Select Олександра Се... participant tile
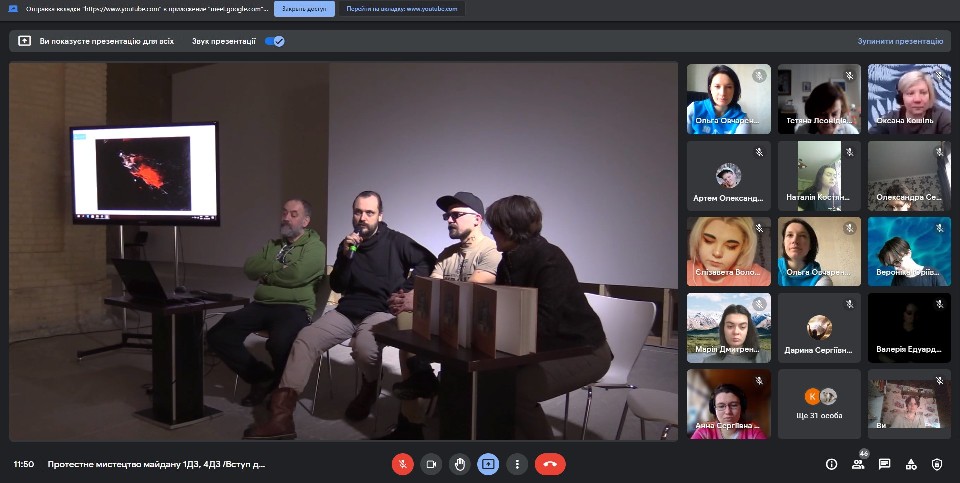960x483 pixels. pyautogui.click(x=909, y=176)
